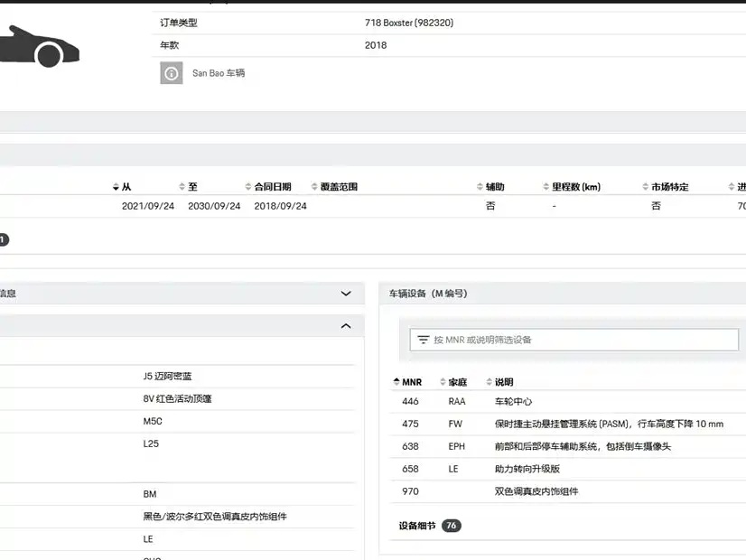Sort by the 合同日期 column header
746x560 pixels.
pyautogui.click(x=268, y=187)
